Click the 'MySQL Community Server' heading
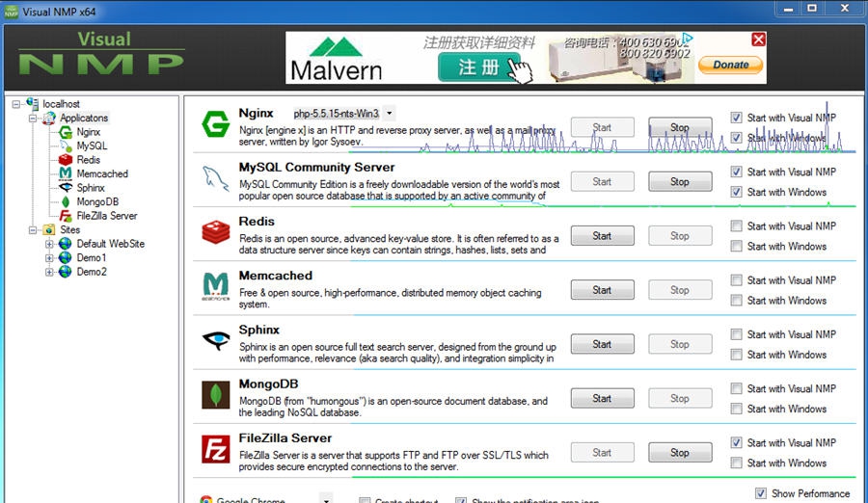The width and height of the screenshot is (868, 503). click(x=316, y=167)
